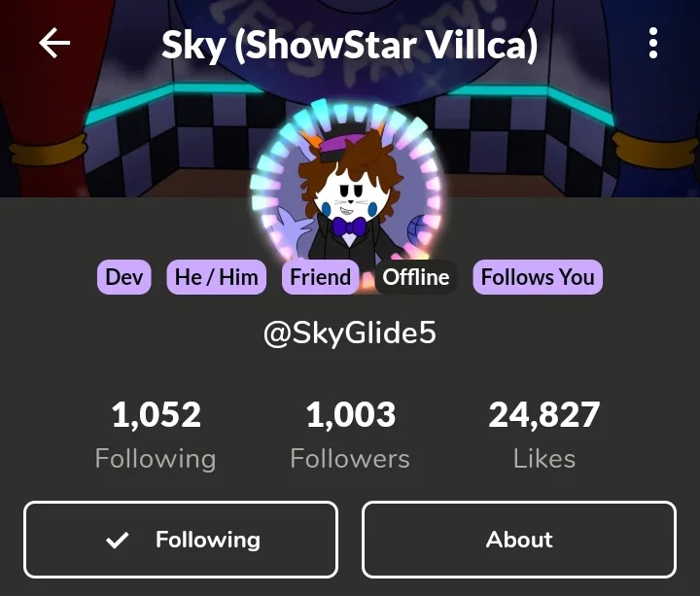Tap the back arrow icon
This screenshot has width=700, height=596.
pos(54,43)
